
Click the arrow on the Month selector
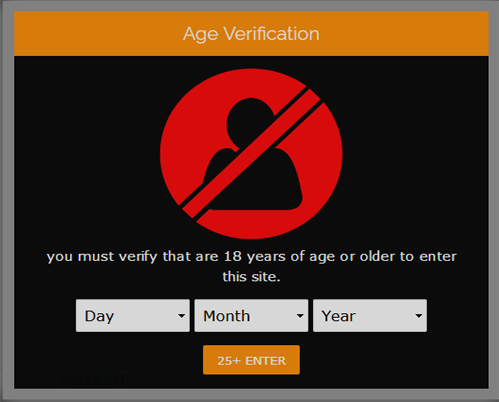300,316
